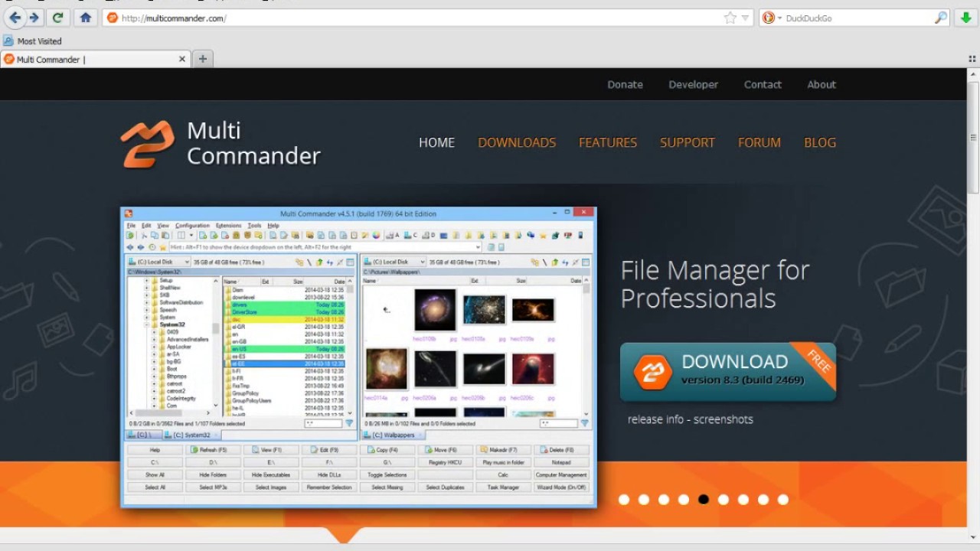
Task: Click the Multi Commander orange logo
Action: [147, 143]
